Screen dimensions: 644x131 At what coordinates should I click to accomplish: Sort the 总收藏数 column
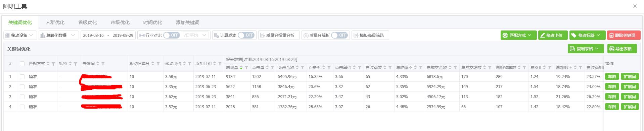[385, 67]
